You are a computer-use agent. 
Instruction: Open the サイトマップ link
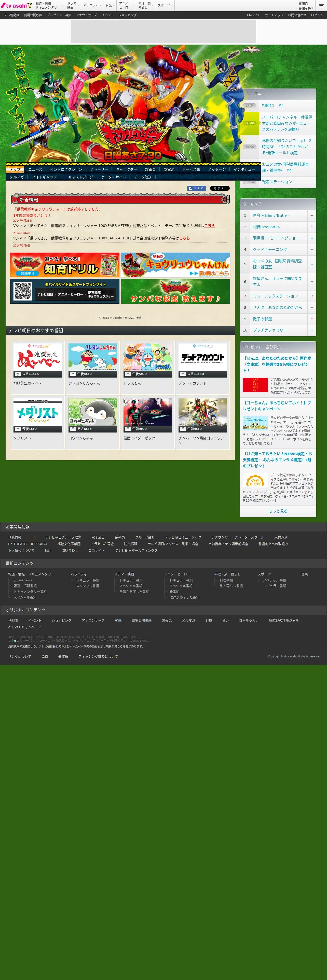(274, 15)
